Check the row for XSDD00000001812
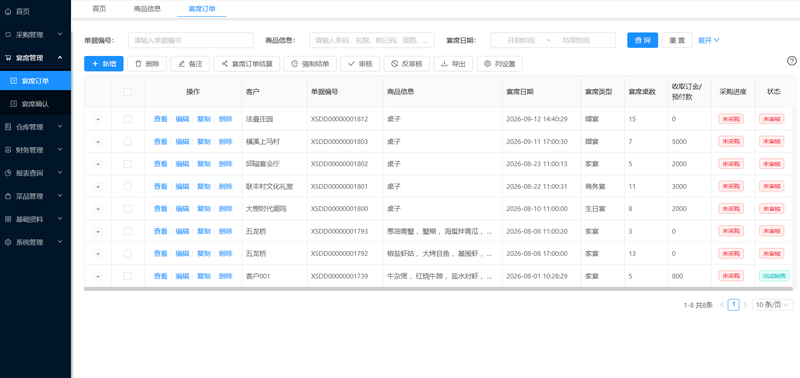Screen dimensions: 800x378 (x=128, y=119)
